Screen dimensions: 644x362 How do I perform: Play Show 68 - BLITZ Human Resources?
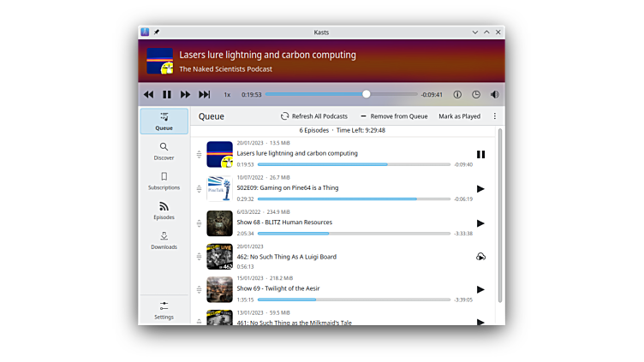point(480,223)
